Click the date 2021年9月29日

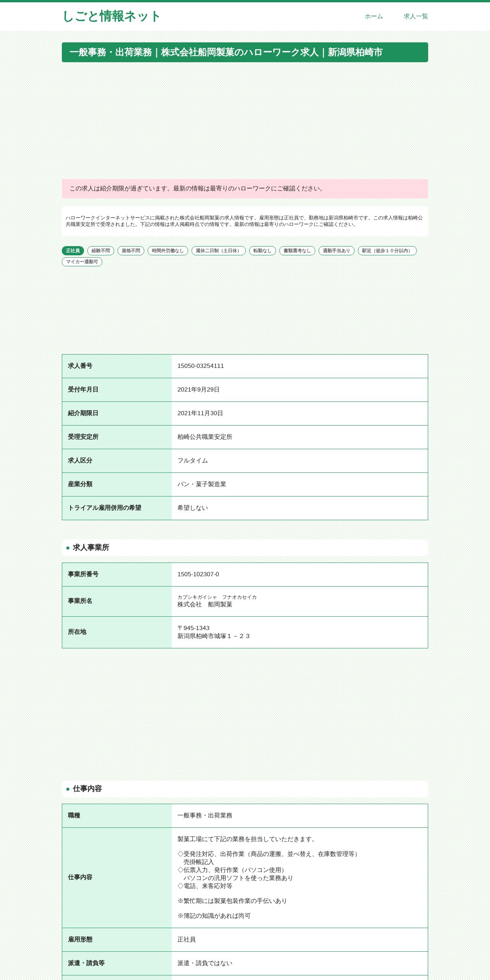pyautogui.click(x=198, y=390)
